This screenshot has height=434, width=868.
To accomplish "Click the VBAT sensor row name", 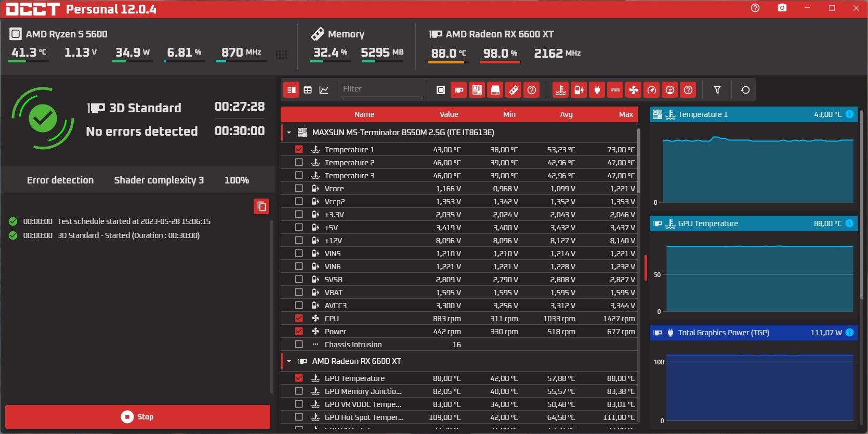I will coord(333,292).
